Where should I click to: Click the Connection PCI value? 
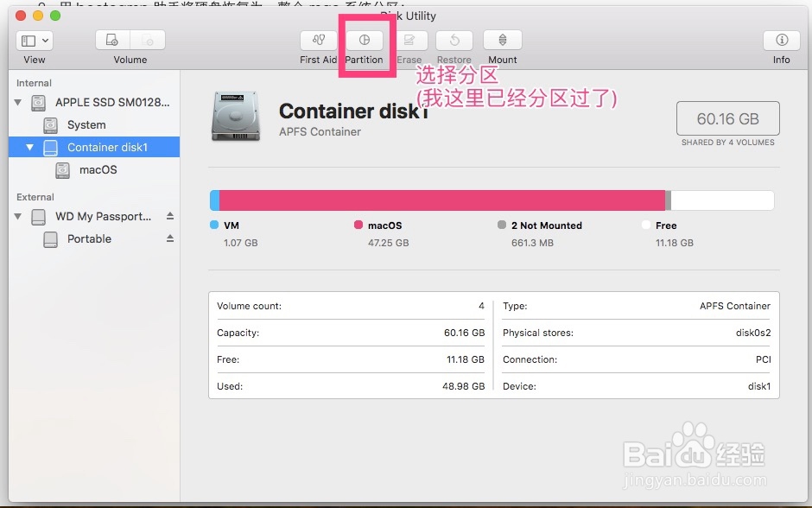(764, 359)
